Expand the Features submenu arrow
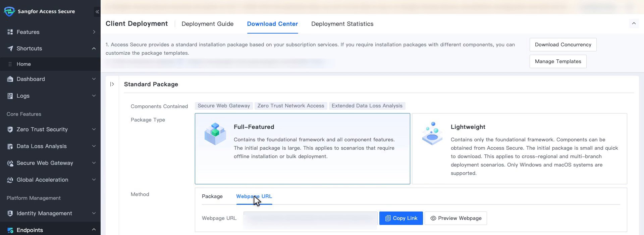 tap(94, 32)
